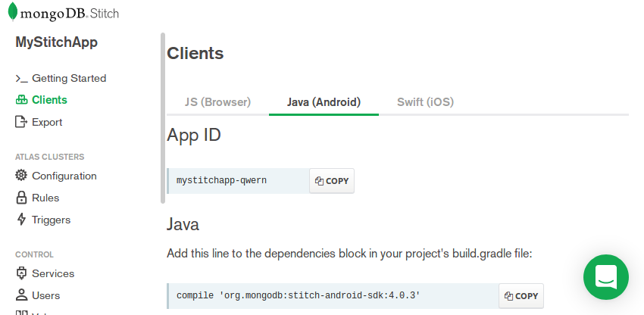The image size is (644, 315).
Task: Click the Clients sidebar icon
Action: pyautogui.click(x=21, y=100)
